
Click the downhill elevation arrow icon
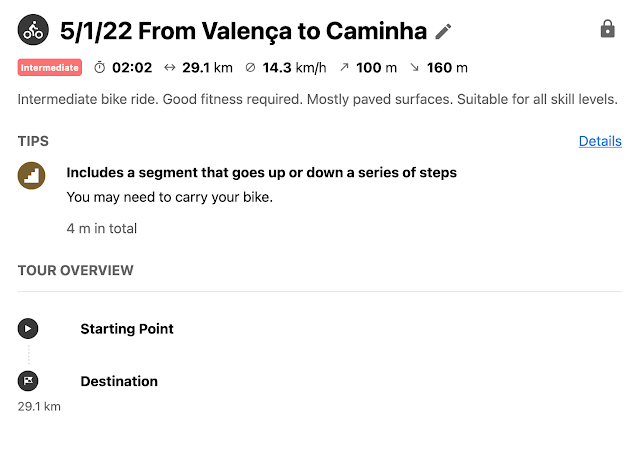414,68
